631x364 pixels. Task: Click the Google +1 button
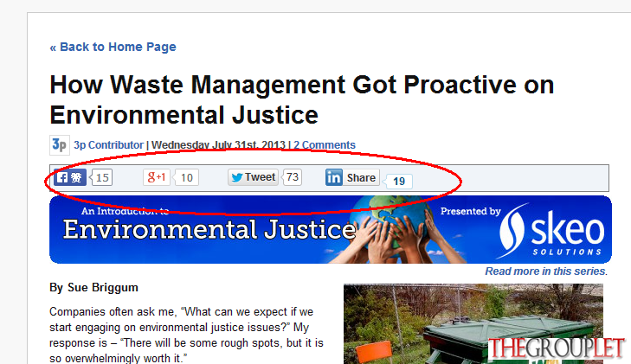[157, 177]
